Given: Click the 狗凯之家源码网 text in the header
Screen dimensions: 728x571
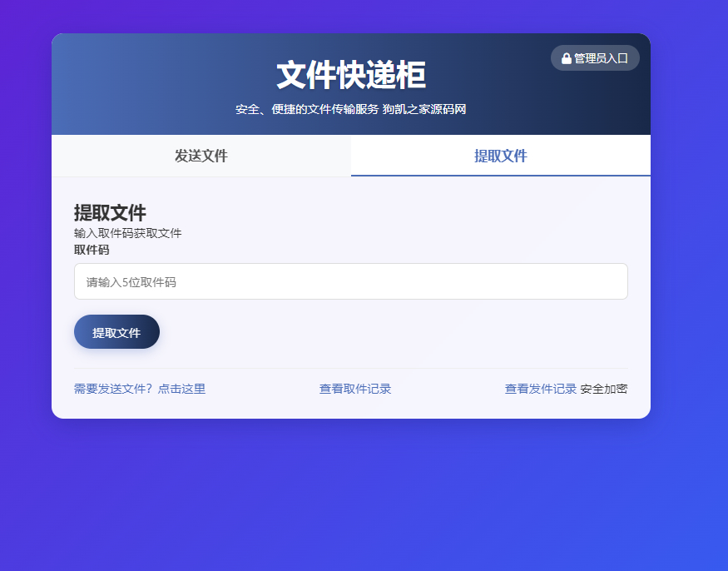Looking at the screenshot, I should coord(424,109).
